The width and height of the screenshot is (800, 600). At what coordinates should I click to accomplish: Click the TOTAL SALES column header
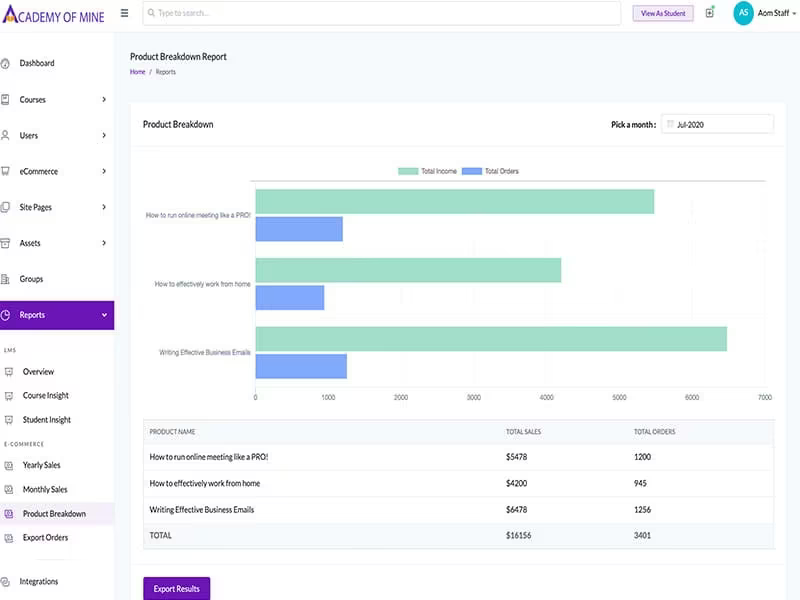tap(523, 432)
